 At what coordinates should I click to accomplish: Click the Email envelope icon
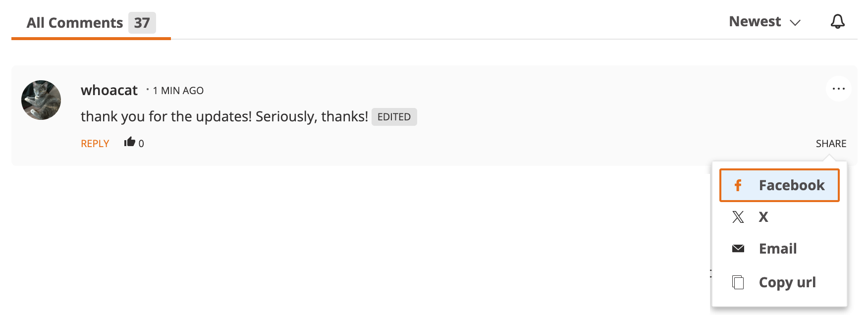tap(738, 248)
